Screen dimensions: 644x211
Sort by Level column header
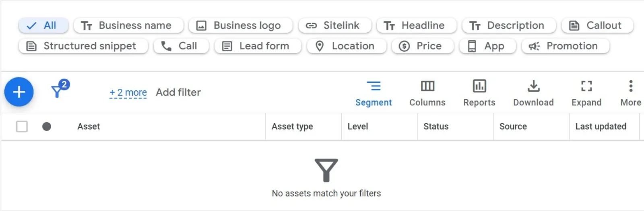coord(358,127)
